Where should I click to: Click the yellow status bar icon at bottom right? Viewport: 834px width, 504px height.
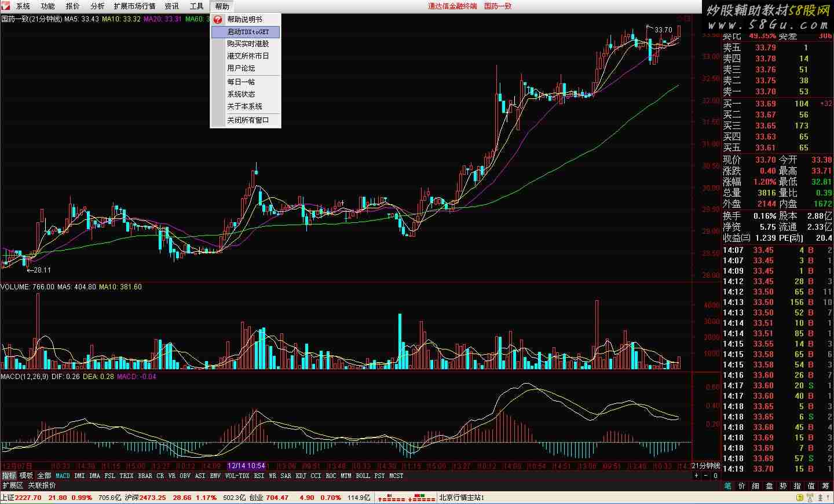click(x=800, y=497)
